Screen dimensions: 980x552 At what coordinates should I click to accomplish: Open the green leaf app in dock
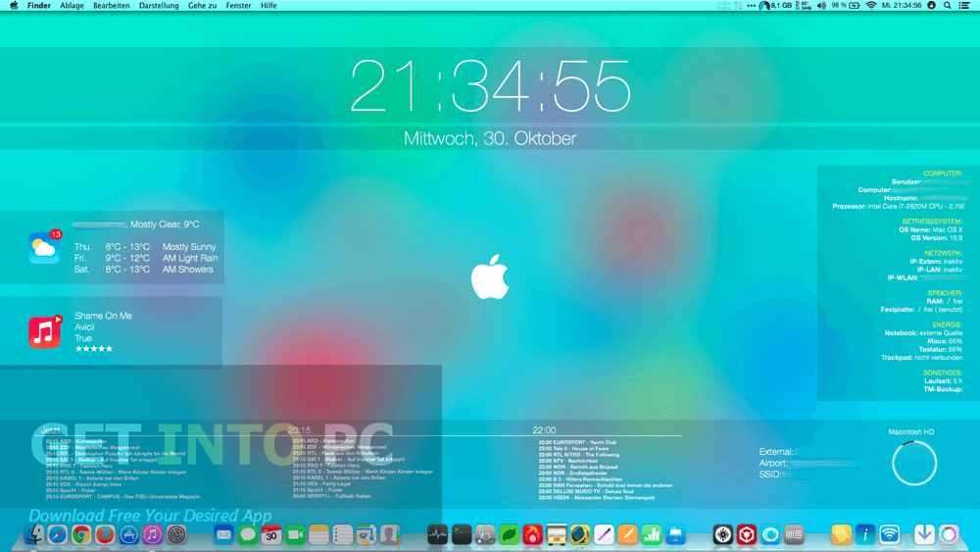click(509, 534)
